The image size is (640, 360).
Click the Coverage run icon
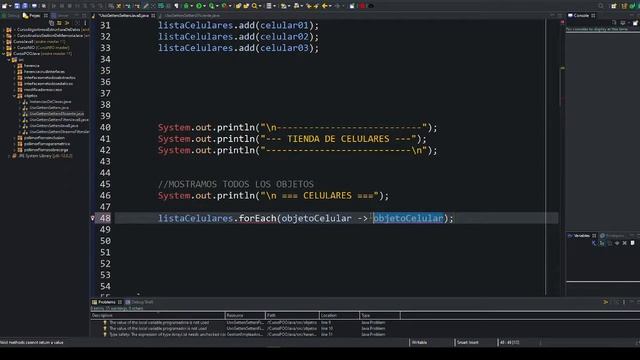point(211,6)
